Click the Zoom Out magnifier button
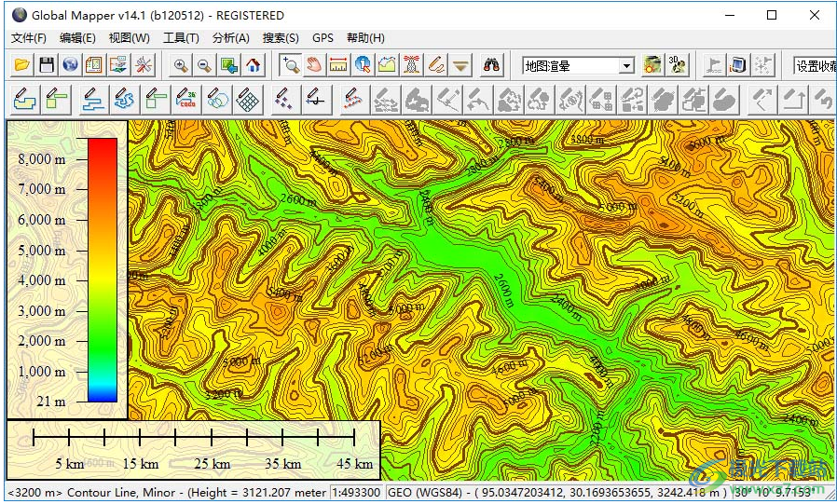The image size is (837, 504). 205,65
